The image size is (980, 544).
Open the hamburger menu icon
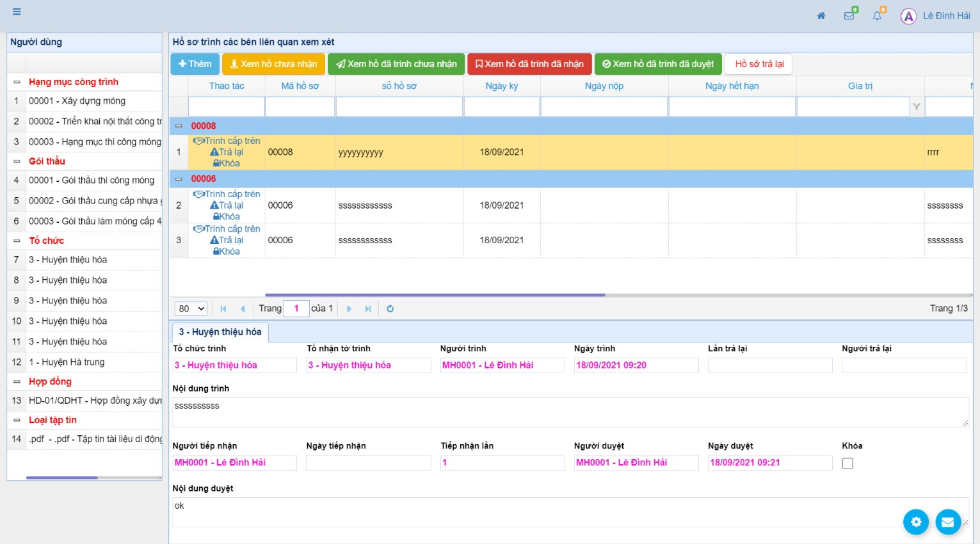pos(17,12)
